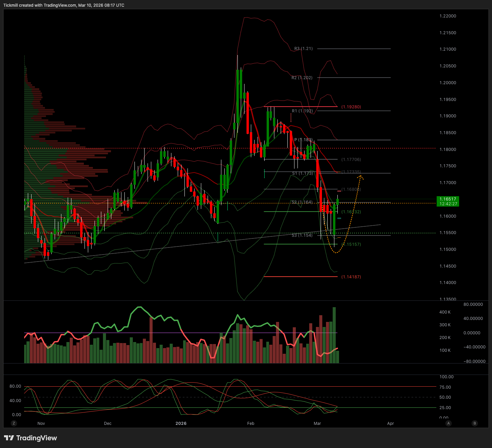
Task: Click the (1.17706) level label
Action: pyautogui.click(x=351, y=160)
